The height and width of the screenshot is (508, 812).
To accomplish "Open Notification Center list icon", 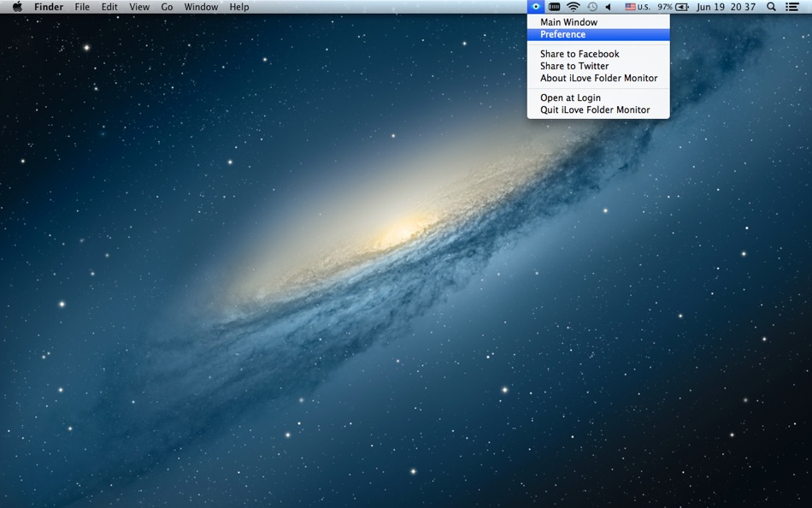I will [792, 7].
